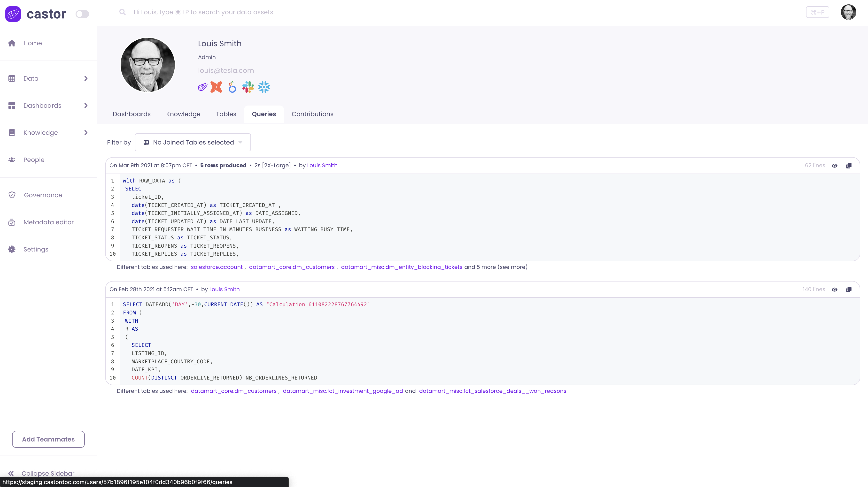Image resolution: width=868 pixels, height=487 pixels.
Task: Click the Looker integration icon
Action: pyautogui.click(x=232, y=87)
